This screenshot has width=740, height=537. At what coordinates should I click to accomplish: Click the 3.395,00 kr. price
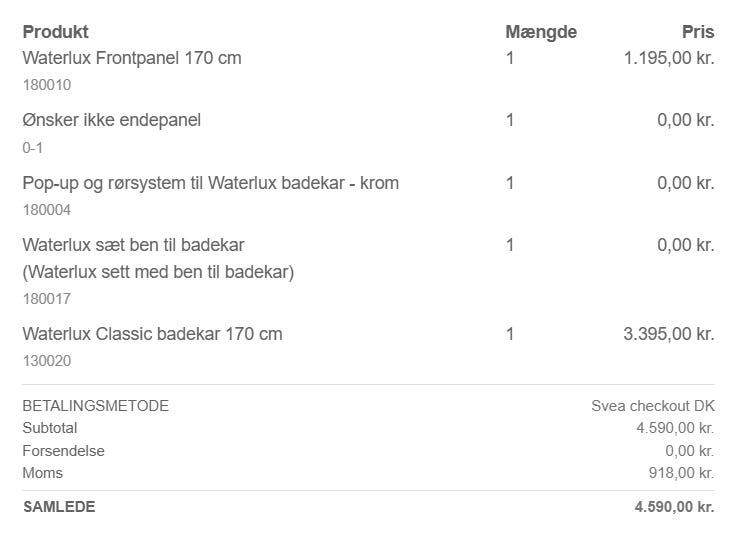click(668, 333)
